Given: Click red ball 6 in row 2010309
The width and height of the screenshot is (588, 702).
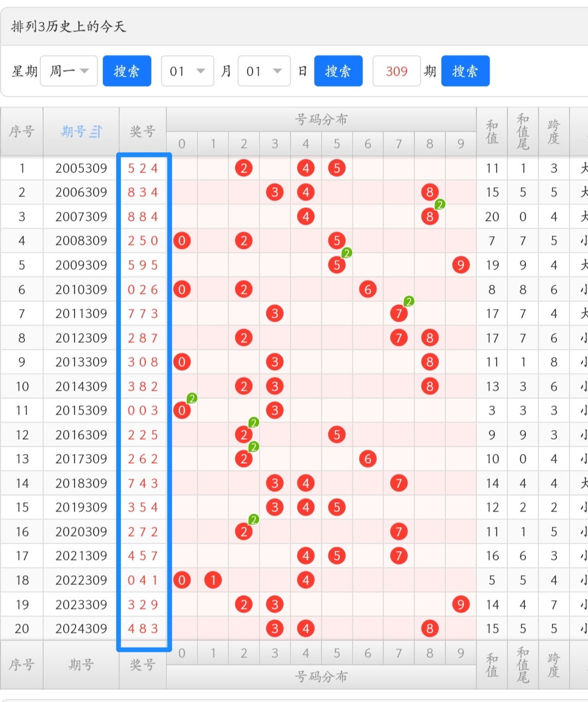Looking at the screenshot, I should [367, 290].
